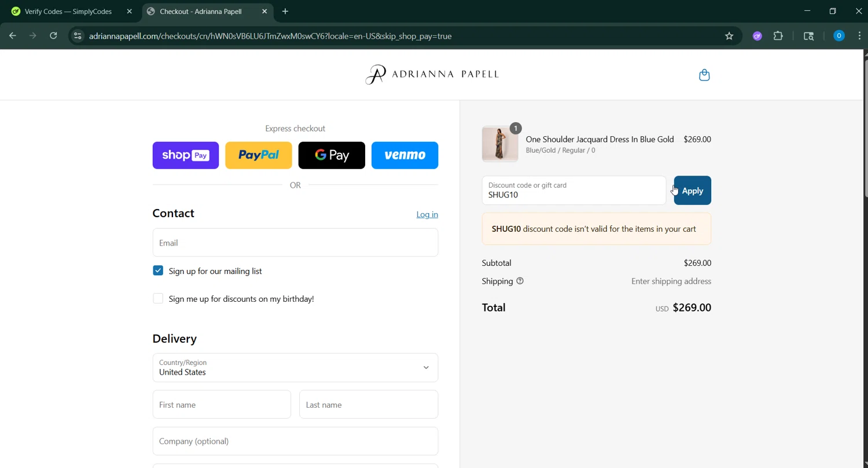Click the Total amount $269.00
This screenshot has height=468, width=868.
(x=692, y=308)
